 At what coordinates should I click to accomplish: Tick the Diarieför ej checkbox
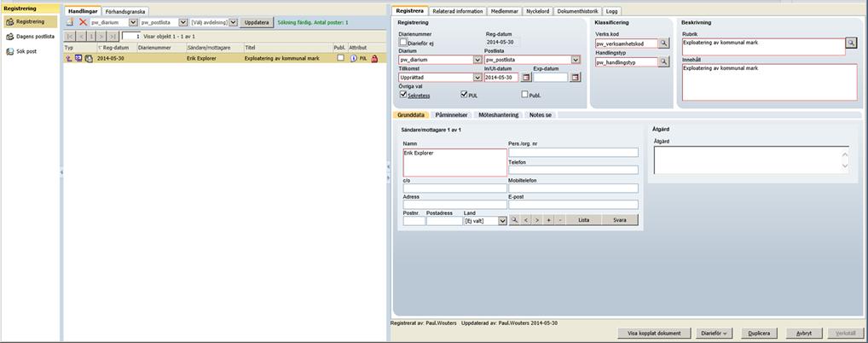[x=403, y=42]
